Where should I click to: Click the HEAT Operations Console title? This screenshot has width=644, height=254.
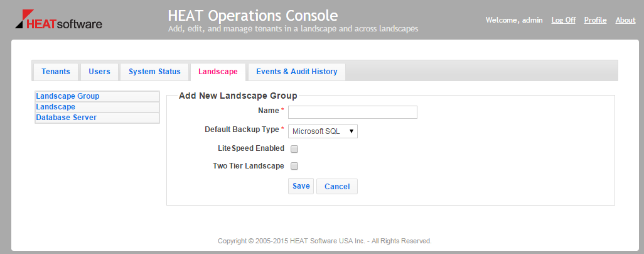(x=253, y=16)
